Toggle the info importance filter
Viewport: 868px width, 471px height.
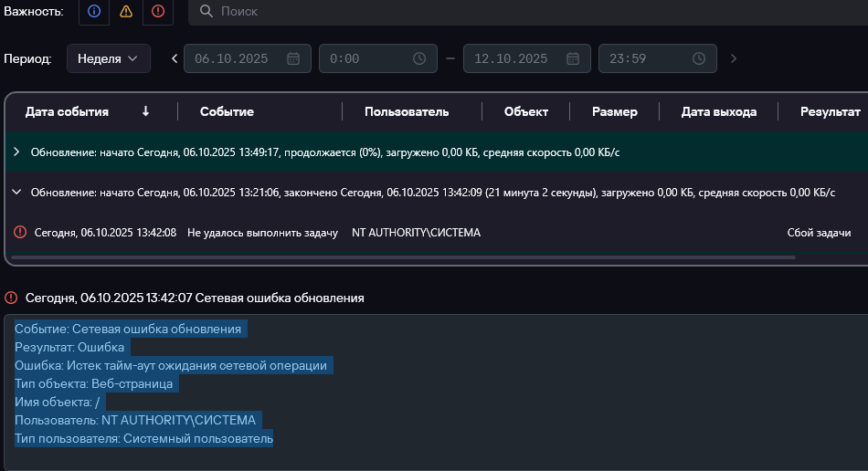click(x=94, y=11)
